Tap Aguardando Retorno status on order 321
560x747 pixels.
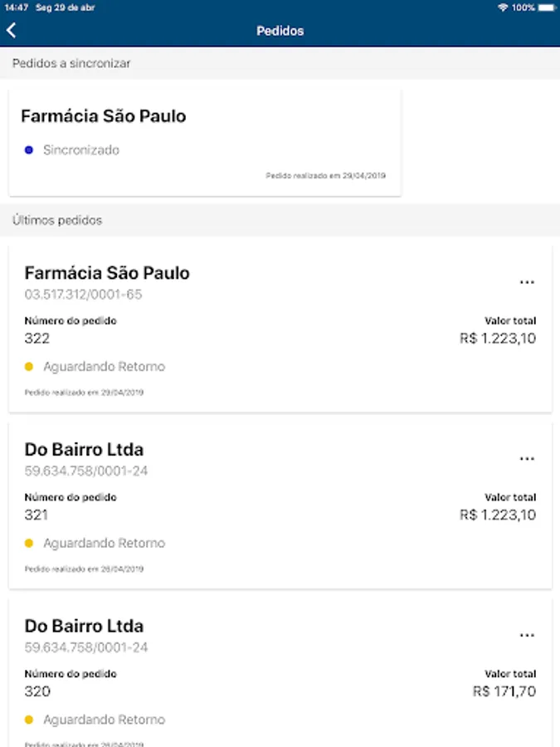tap(104, 544)
